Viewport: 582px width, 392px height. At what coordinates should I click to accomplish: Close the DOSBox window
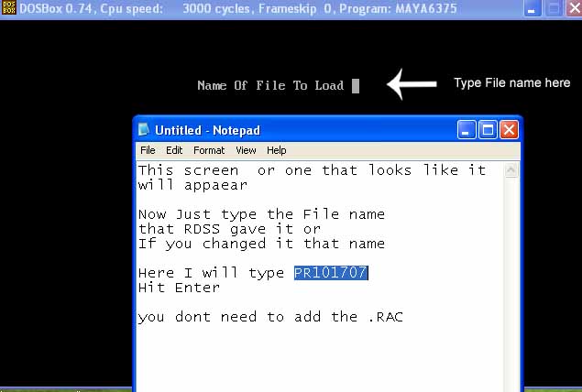coord(574,8)
